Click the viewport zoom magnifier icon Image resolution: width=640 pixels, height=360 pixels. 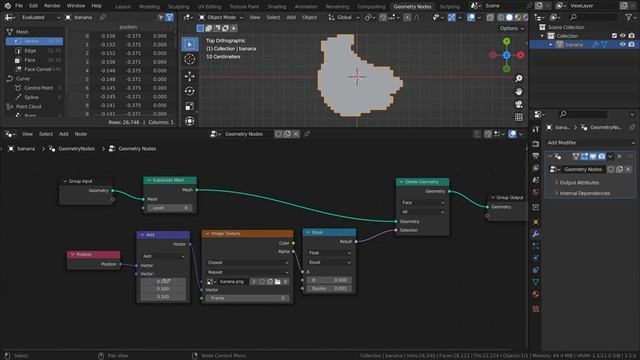pyautogui.click(x=518, y=78)
